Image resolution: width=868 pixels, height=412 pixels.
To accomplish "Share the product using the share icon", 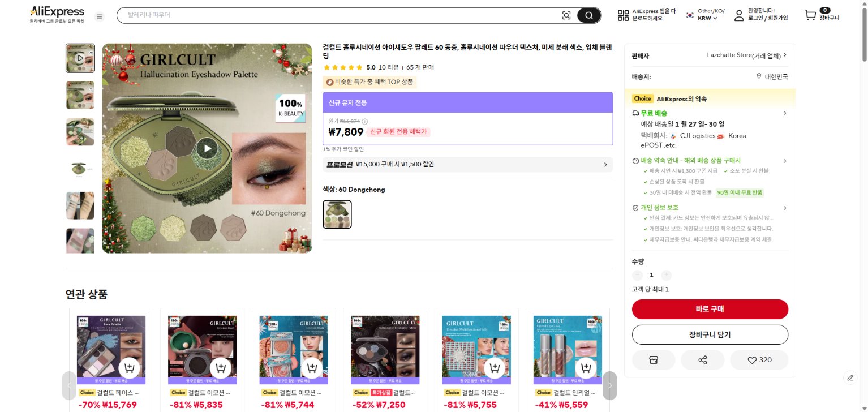I will (x=702, y=360).
